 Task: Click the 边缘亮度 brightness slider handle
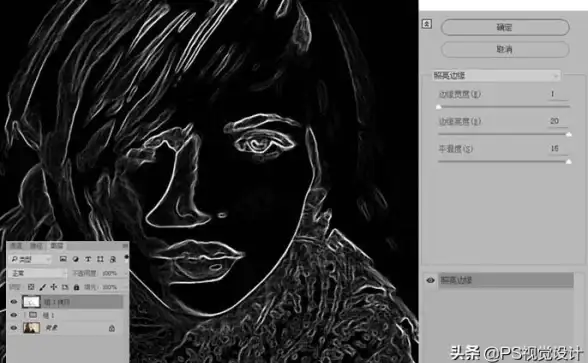pyautogui.click(x=568, y=134)
